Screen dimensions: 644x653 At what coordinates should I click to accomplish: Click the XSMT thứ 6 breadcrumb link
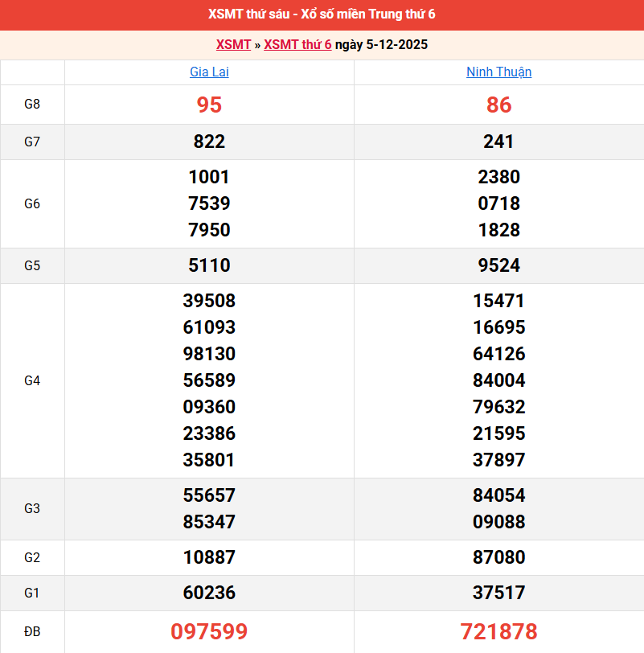pyautogui.click(x=297, y=45)
